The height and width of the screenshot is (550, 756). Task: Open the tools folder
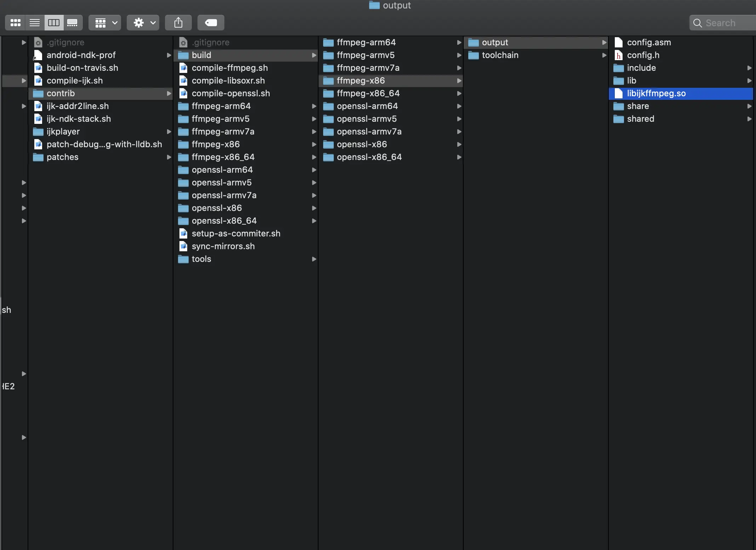click(x=246, y=259)
